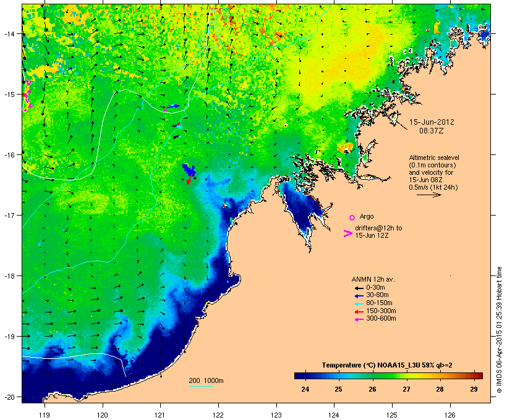Screen dimensions: 507x420
Task: Click the cyan 200 1000m isobath line sample
Action: [200, 386]
